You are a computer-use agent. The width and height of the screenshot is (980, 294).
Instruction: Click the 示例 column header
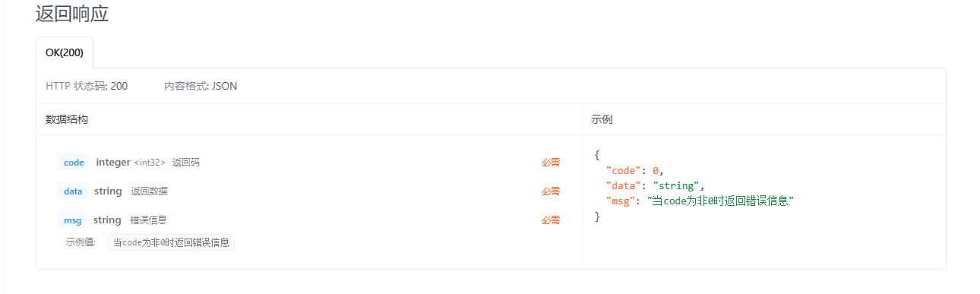click(602, 119)
